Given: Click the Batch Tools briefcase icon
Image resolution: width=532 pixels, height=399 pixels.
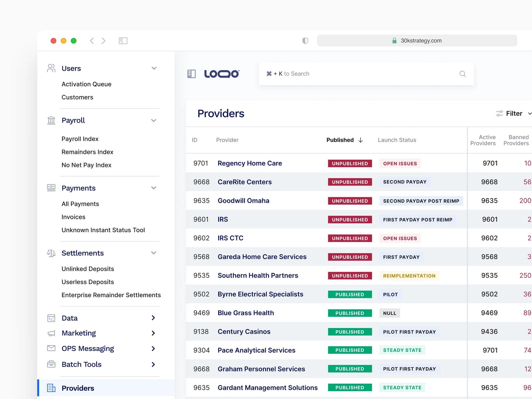Looking at the screenshot, I should point(51,364).
